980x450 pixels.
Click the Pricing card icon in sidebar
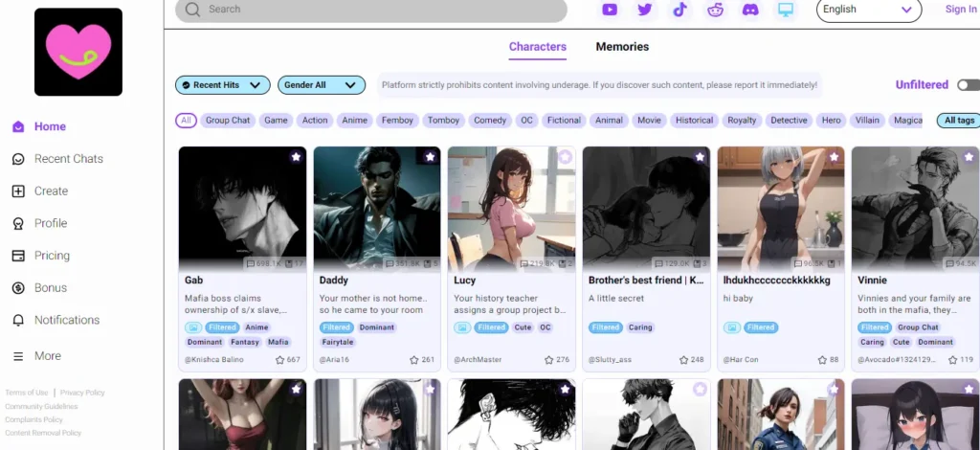coord(18,256)
